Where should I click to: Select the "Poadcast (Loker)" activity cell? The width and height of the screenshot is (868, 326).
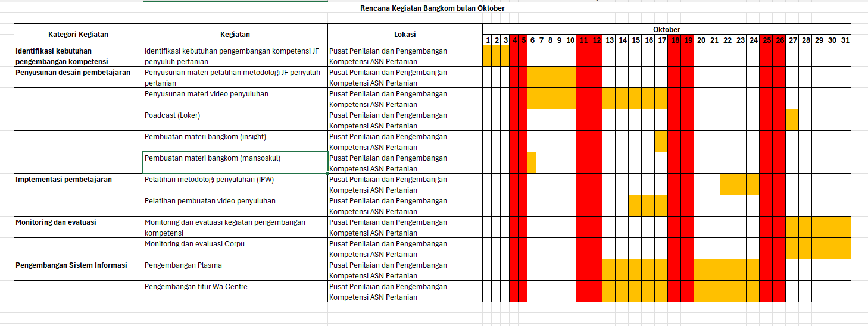[x=235, y=120]
